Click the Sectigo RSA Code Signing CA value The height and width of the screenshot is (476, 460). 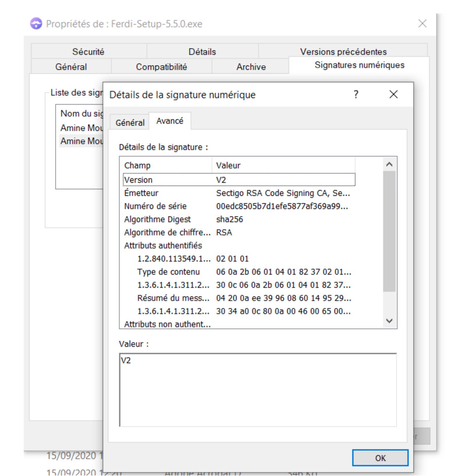point(283,193)
